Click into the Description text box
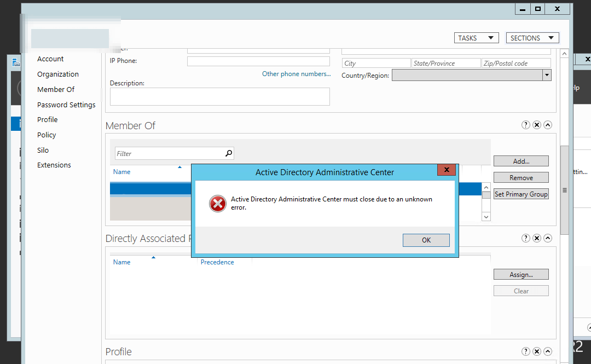The width and height of the screenshot is (591, 364). tap(220, 96)
